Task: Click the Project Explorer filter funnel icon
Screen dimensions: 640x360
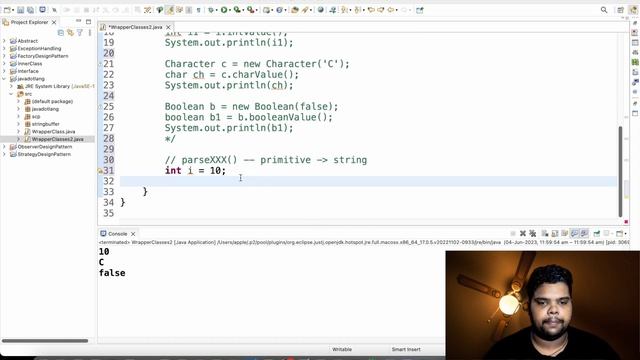Action: 80,32
